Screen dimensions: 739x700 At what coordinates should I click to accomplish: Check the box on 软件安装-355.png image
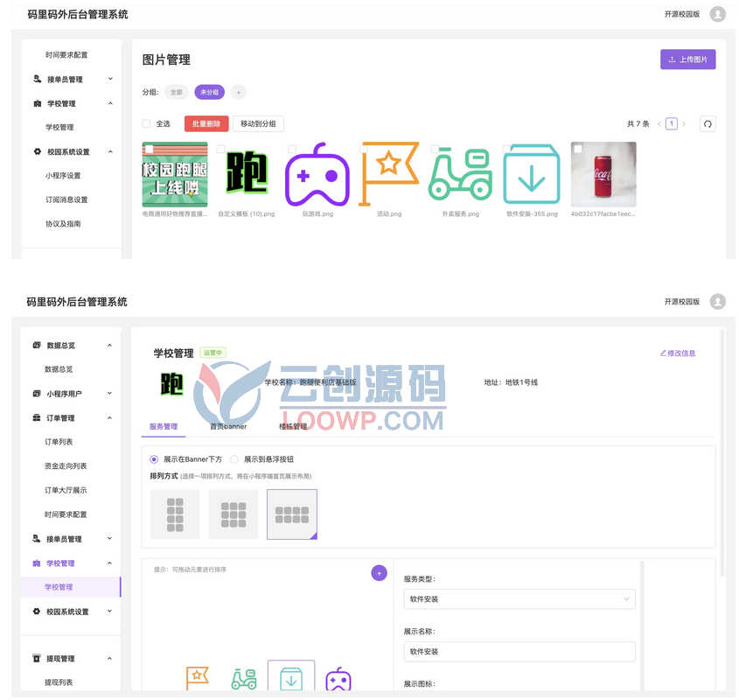click(x=506, y=149)
